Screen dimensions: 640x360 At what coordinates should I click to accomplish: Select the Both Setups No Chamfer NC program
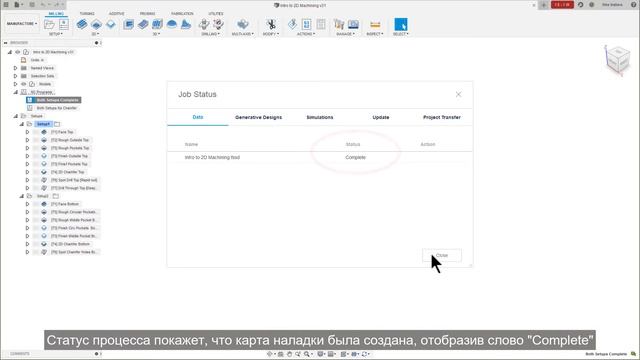click(56, 108)
